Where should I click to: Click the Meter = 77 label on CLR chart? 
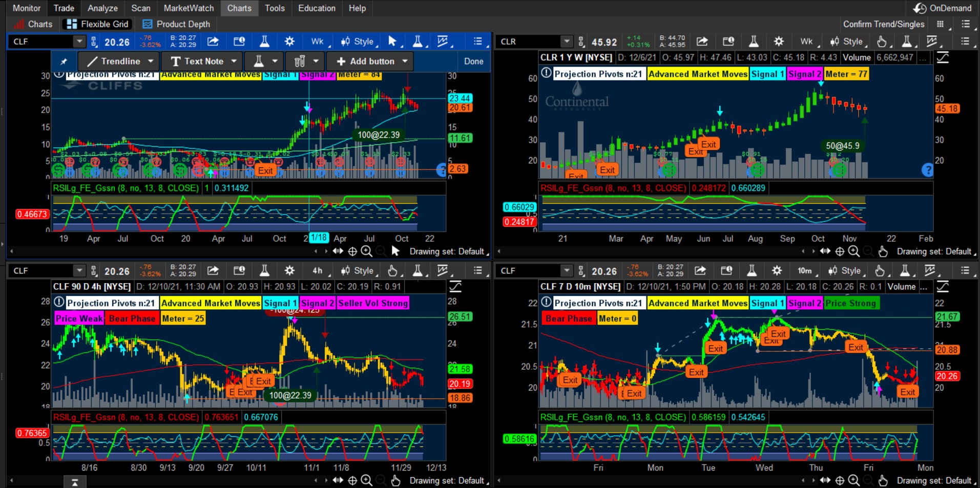click(x=846, y=74)
